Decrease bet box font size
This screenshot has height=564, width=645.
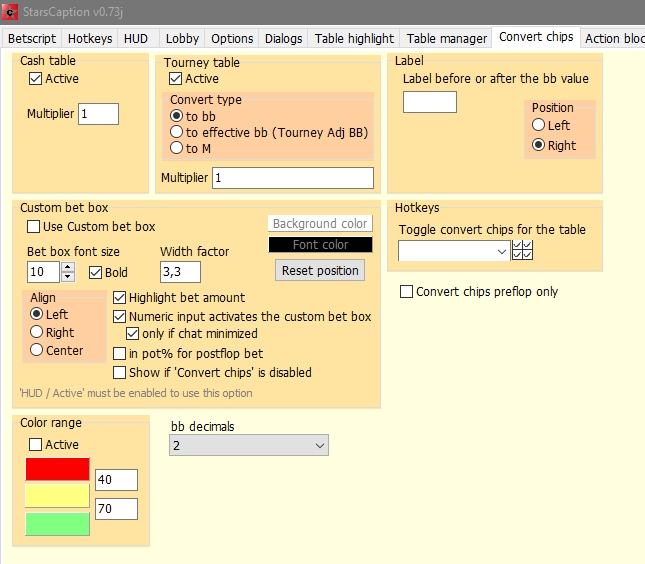tap(68, 277)
